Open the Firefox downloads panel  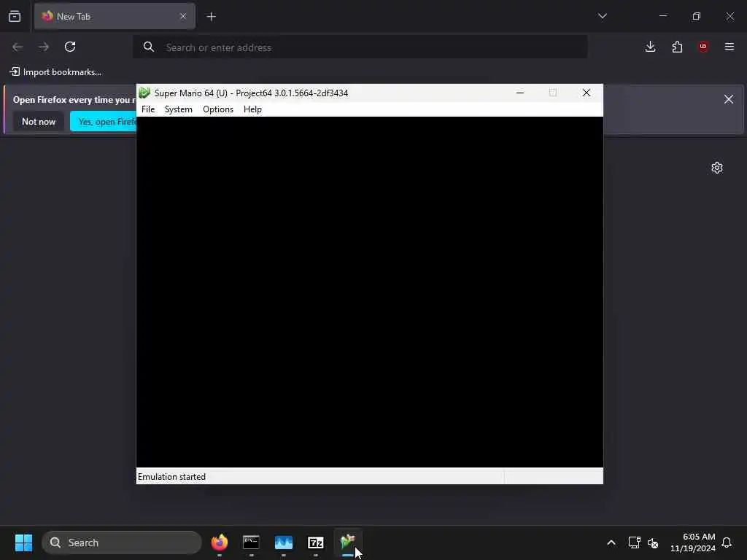[650, 47]
